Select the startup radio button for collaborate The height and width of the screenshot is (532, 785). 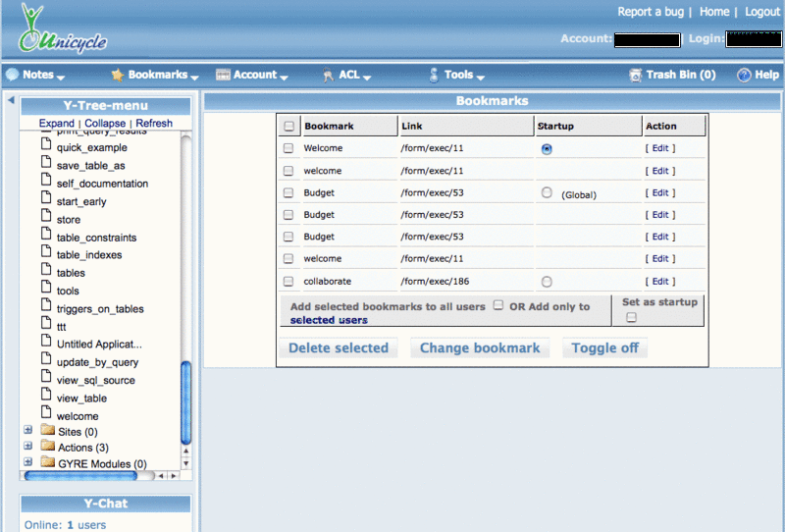pos(547,282)
